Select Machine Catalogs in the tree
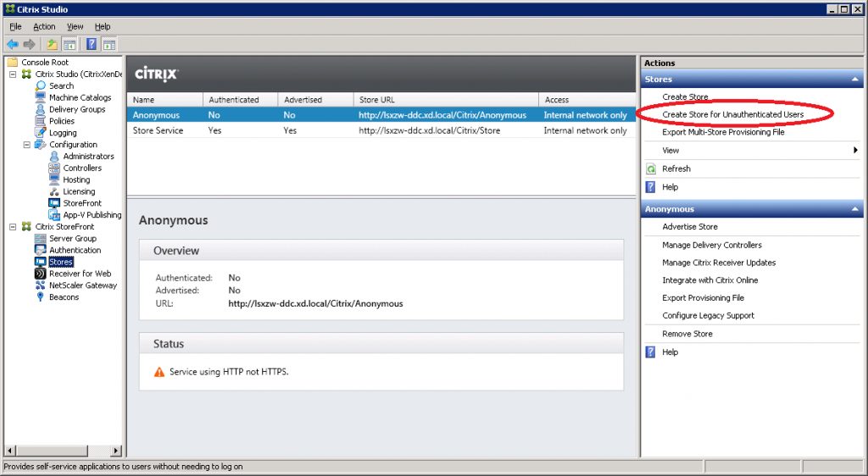The image size is (868, 476). coord(80,97)
